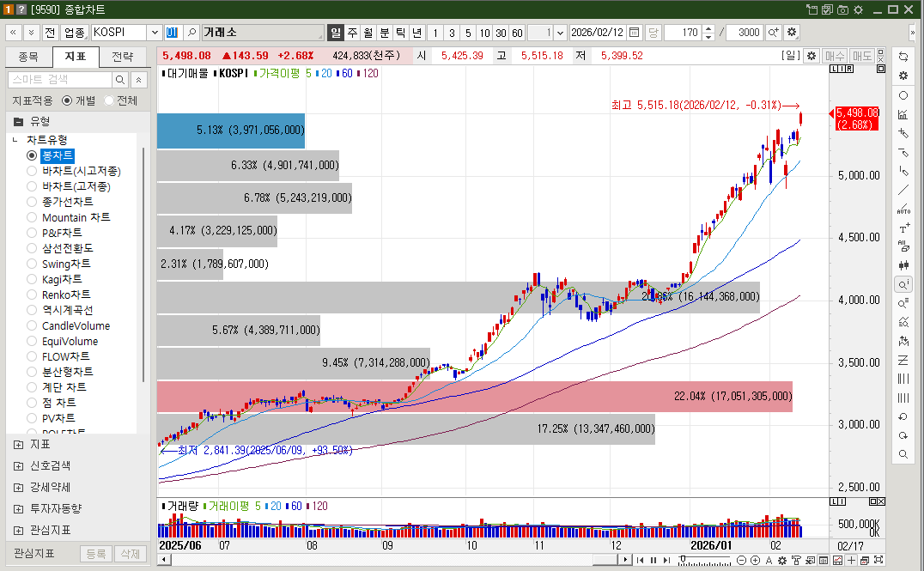Select the 바차트(시고저종) radio button
This screenshot has height=571, width=924.
point(32,171)
